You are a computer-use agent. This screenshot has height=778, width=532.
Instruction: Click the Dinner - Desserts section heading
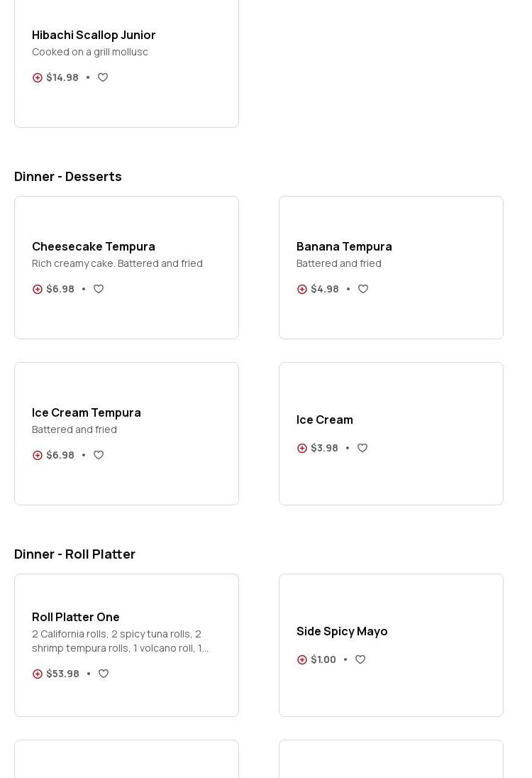tap(68, 176)
